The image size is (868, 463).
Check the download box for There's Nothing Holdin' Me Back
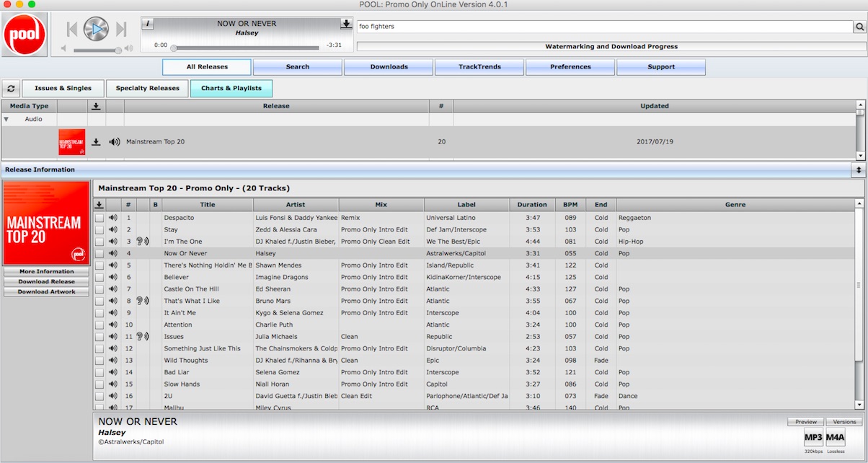(x=99, y=265)
